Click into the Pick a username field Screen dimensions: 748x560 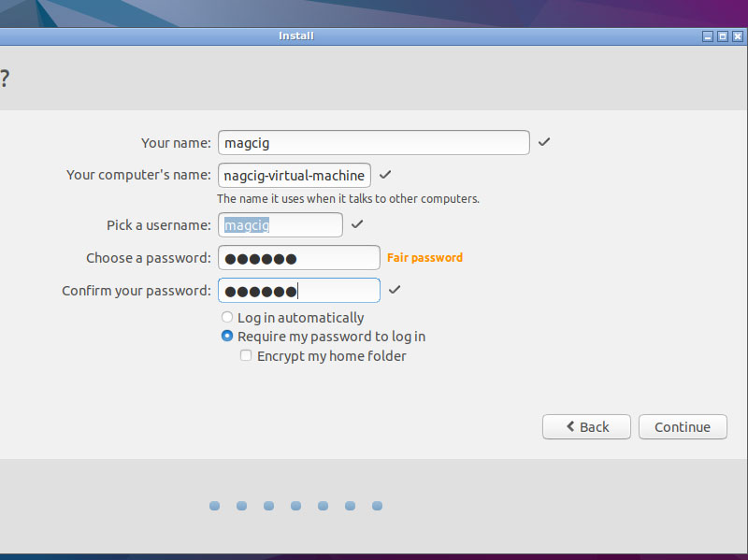(280, 224)
